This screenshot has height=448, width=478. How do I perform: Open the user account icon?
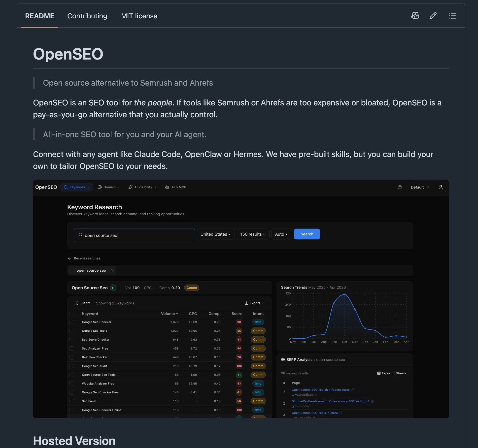441,187
